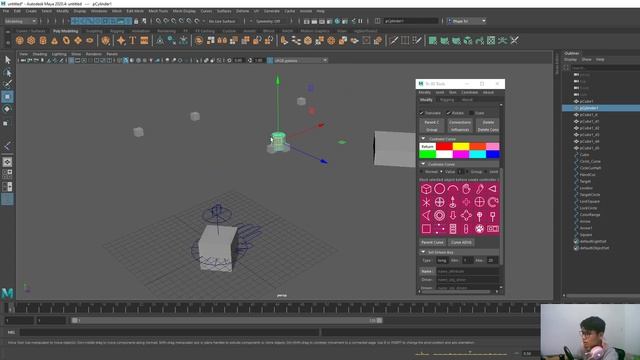This screenshot has width=640, height=360.
Task: Toggle the Rotate checkbox
Action: point(448,113)
